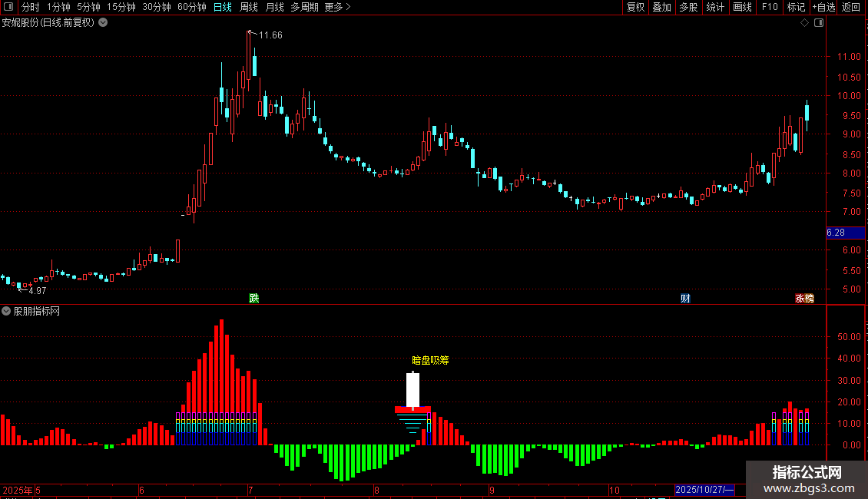Image resolution: width=868 pixels, height=499 pixels.
Task: Click the 11.66 high price label
Action: tap(270, 35)
